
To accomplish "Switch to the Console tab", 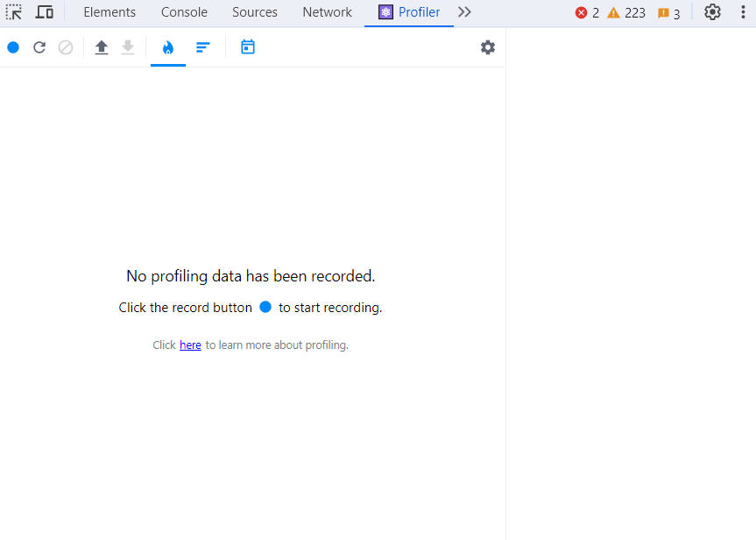I will pos(184,12).
